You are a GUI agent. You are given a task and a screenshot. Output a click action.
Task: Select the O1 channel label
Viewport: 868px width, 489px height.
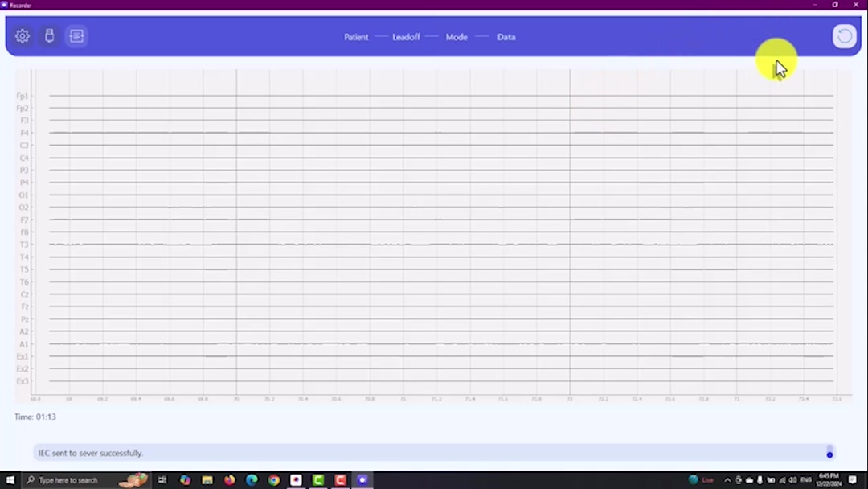click(x=23, y=195)
